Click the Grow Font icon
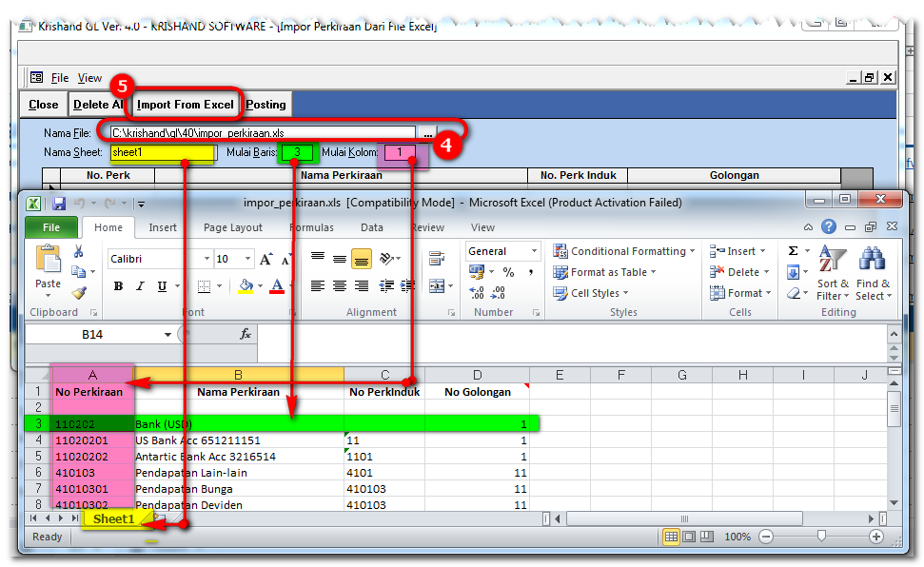The image size is (924, 567). pyautogui.click(x=265, y=260)
